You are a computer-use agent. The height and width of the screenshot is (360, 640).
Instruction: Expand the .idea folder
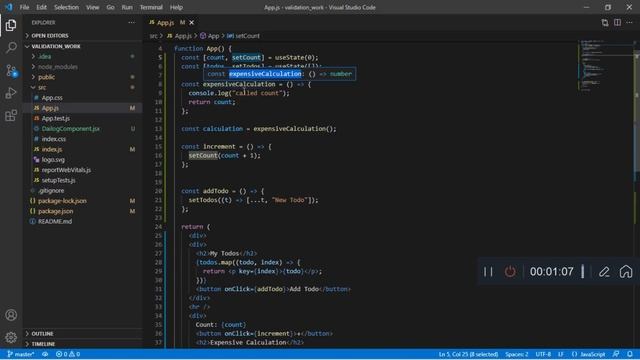pos(44,56)
